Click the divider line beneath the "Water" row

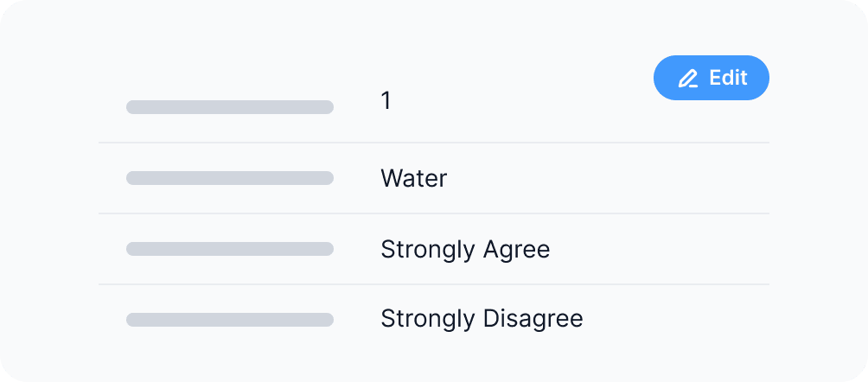[434, 213]
